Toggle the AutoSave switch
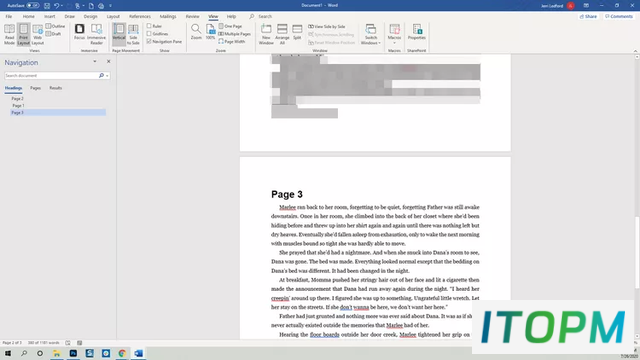 [33, 6]
